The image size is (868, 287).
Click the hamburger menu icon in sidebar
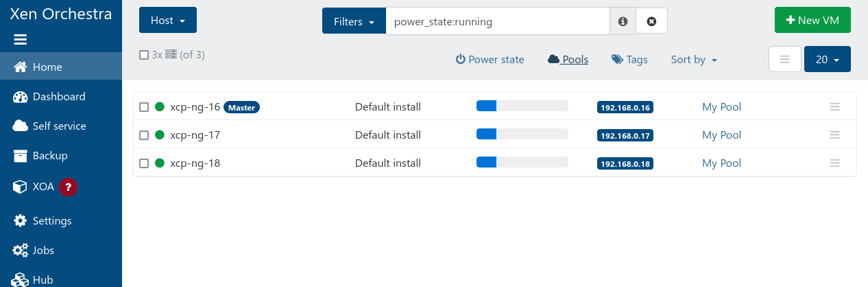tap(20, 40)
